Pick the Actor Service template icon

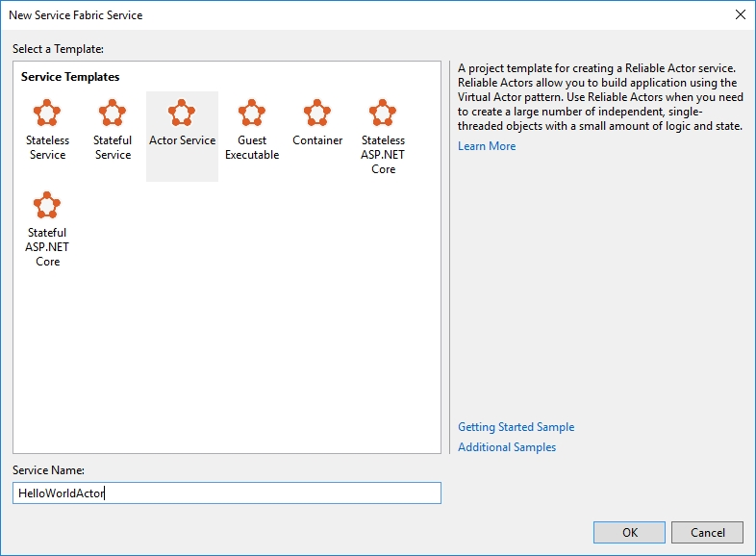point(181,113)
